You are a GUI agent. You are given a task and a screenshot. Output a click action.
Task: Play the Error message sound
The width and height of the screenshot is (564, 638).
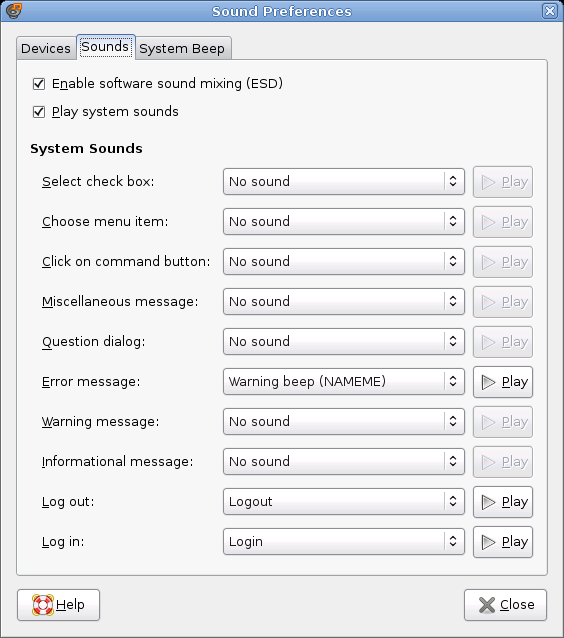point(503,382)
